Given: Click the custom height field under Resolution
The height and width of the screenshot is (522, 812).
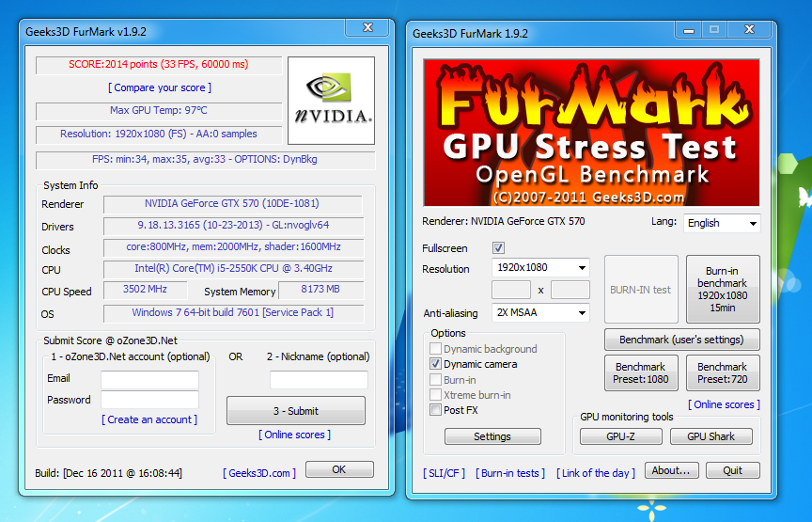Looking at the screenshot, I should click(570, 290).
